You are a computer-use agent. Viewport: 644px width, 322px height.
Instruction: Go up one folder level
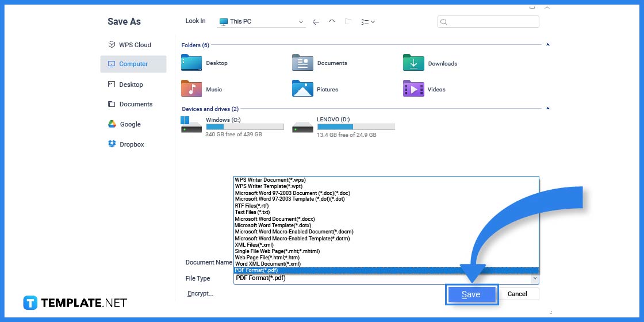point(332,22)
